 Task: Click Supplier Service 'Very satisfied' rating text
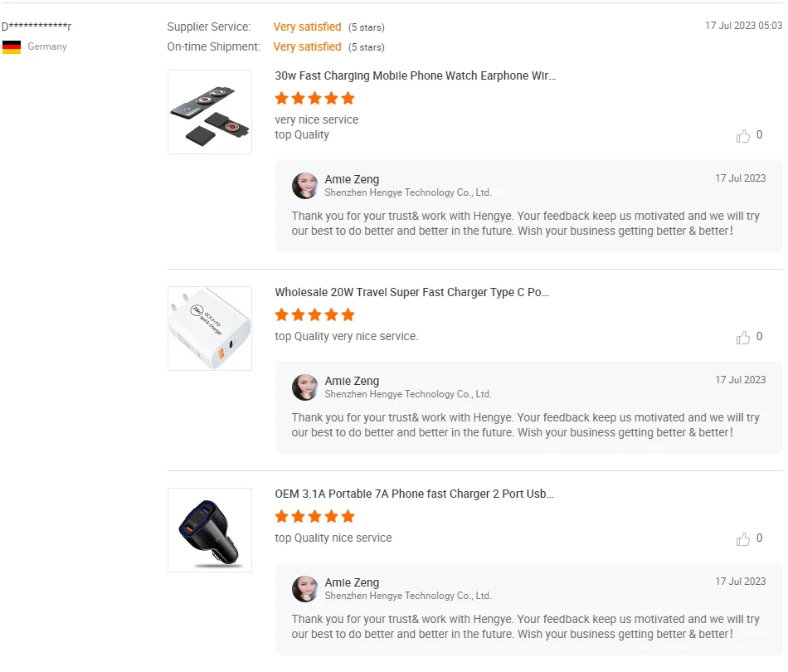pos(307,27)
